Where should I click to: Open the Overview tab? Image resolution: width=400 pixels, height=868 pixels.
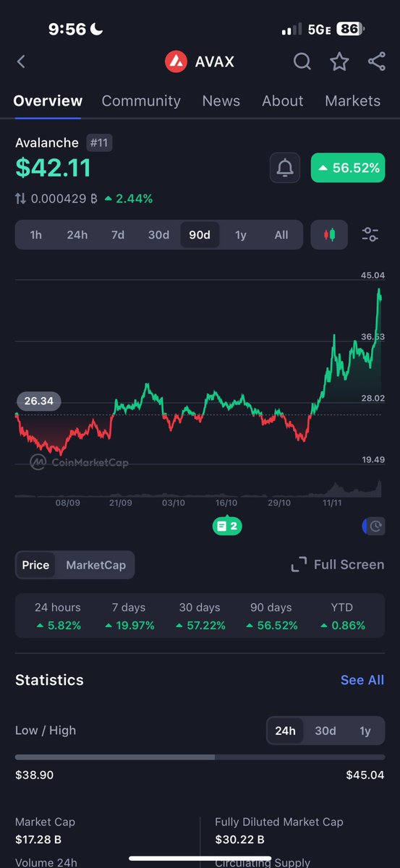[x=48, y=101]
